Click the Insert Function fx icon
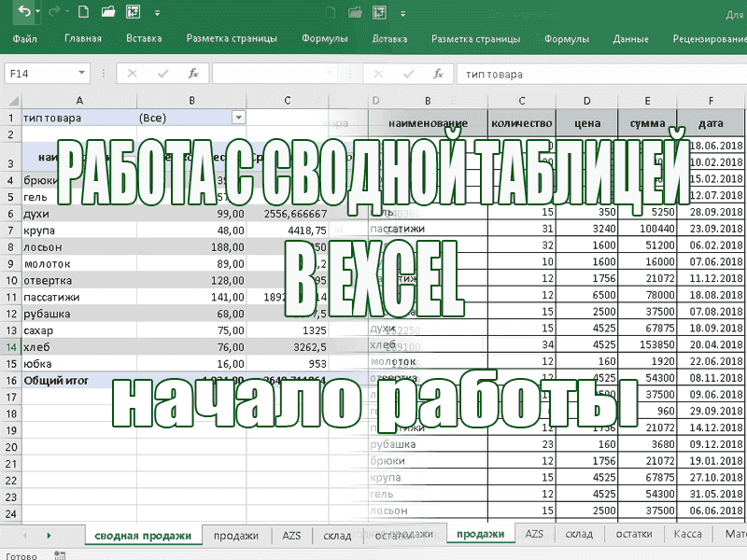 193,73
